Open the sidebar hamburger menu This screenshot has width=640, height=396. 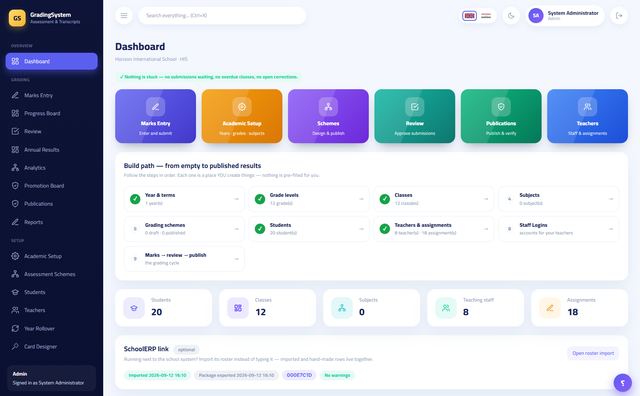124,16
